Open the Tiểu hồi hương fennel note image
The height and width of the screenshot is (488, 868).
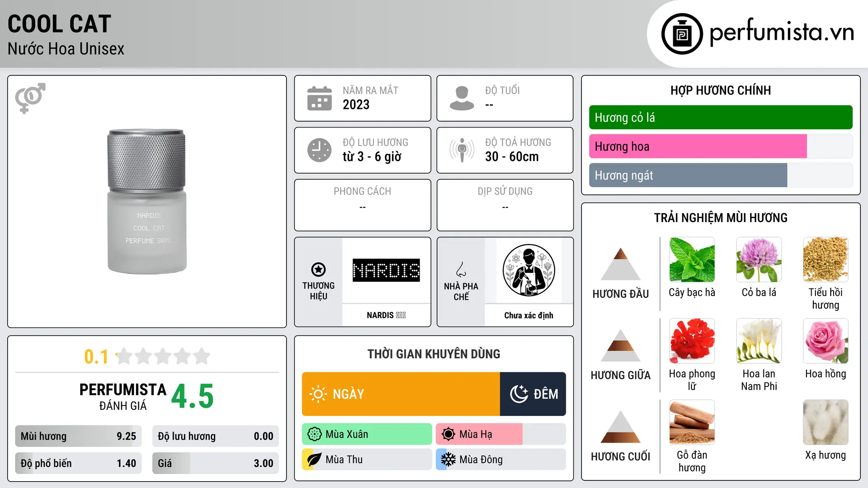[826, 260]
